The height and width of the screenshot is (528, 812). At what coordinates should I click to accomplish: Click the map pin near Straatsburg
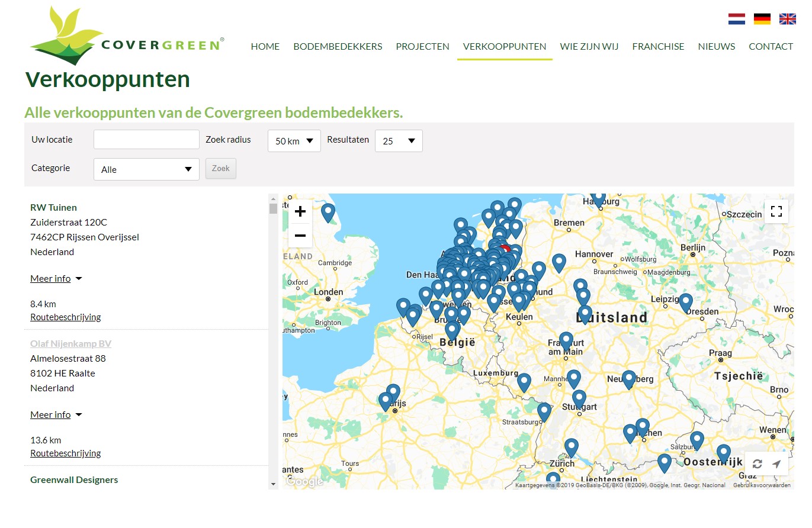[x=544, y=411]
